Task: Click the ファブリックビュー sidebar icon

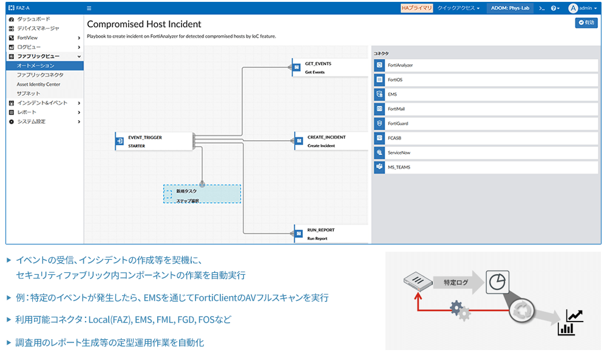Action: click(x=11, y=56)
